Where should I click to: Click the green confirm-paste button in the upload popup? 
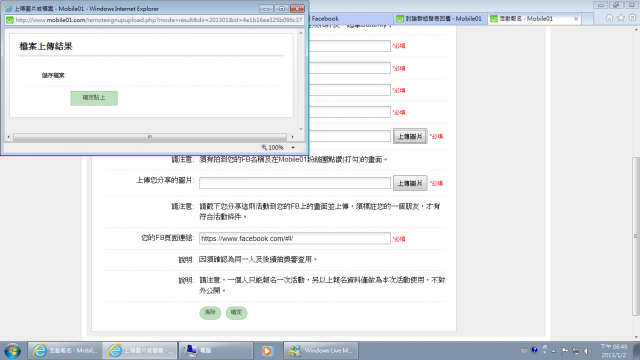coord(94,98)
